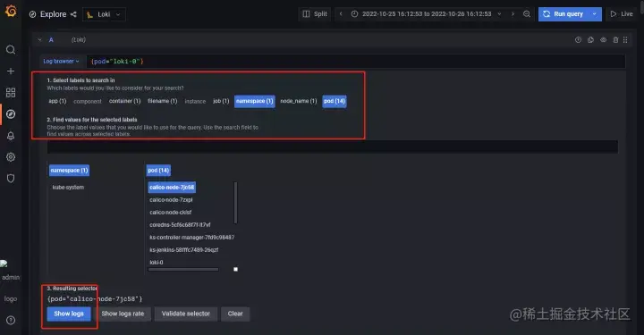Click the Show logs button
The height and width of the screenshot is (335, 644).
point(69,314)
